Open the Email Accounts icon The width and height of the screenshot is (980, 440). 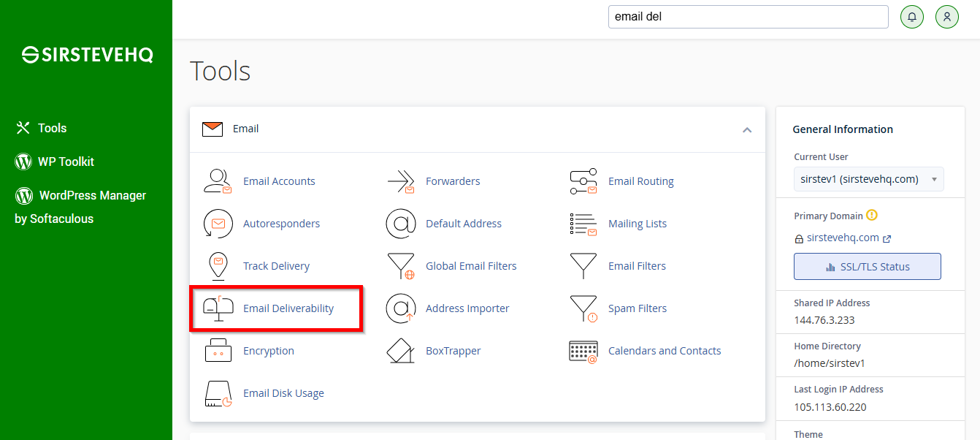coord(218,181)
